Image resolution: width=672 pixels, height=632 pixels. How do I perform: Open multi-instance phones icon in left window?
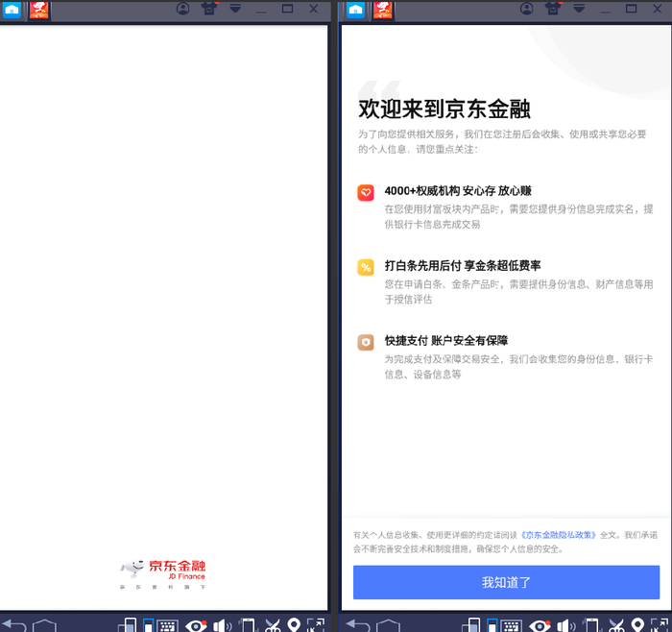[128, 625]
